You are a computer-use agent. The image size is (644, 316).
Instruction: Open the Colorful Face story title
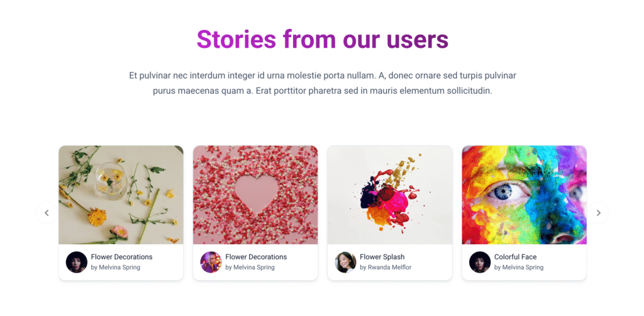(515, 257)
